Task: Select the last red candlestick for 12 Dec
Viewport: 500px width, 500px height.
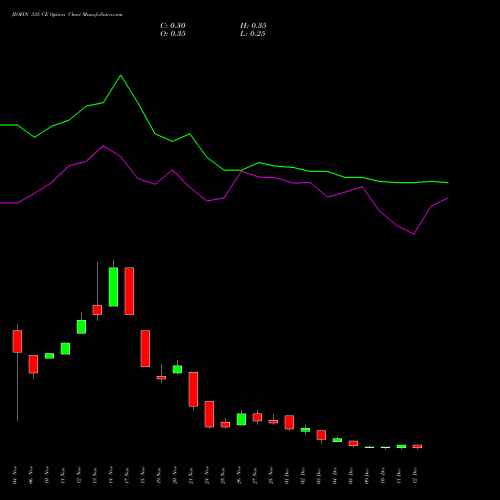Action: [417, 446]
